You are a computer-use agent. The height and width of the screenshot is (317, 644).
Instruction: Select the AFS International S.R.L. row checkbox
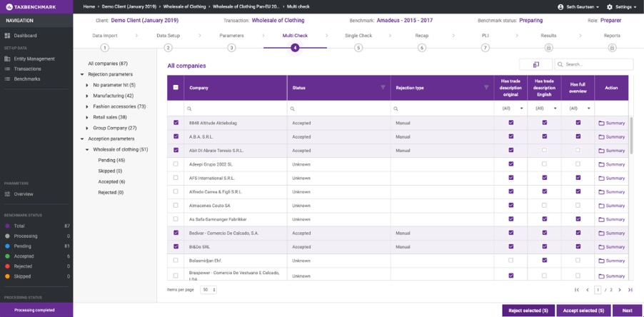coord(176,177)
